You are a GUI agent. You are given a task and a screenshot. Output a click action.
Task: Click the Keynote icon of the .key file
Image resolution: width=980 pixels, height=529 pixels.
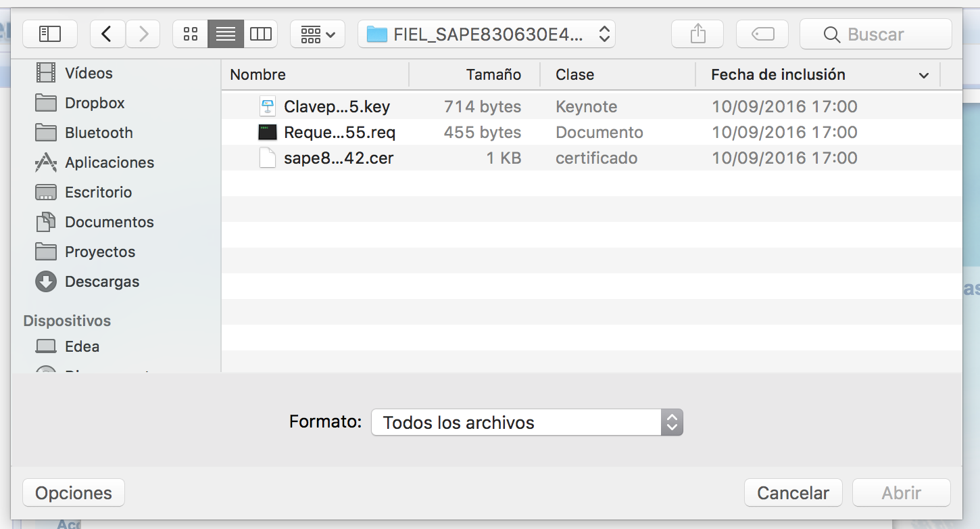pos(268,106)
